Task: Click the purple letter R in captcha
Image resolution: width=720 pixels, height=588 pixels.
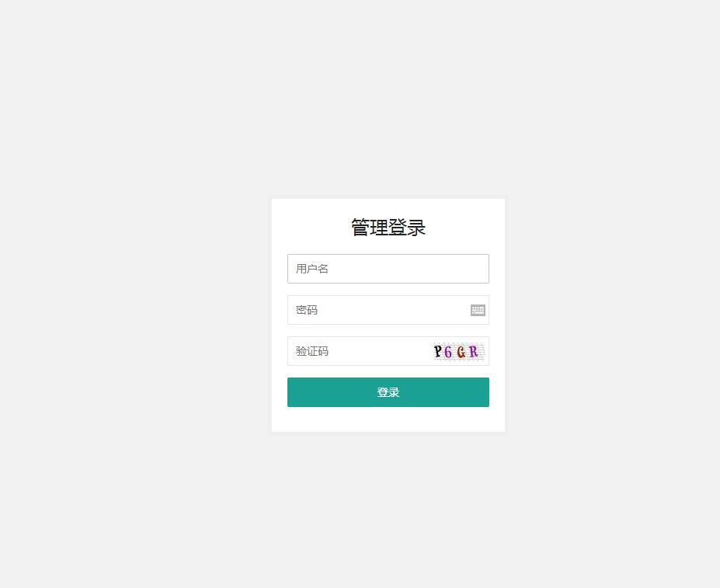Action: 474,352
